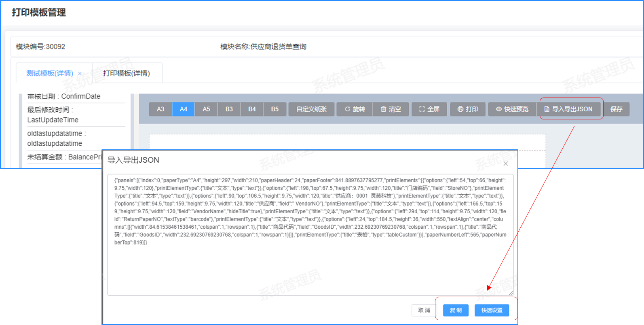Select the 最后修改时间 LastUpdateTime field
Image resolution: width=644 pixels, height=325 pixels.
(76, 115)
